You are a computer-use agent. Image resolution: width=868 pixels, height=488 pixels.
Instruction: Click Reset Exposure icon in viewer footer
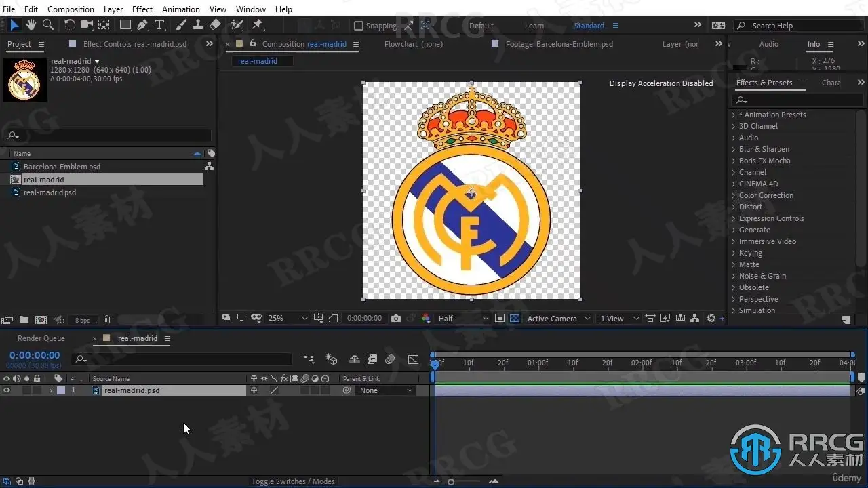coord(711,318)
